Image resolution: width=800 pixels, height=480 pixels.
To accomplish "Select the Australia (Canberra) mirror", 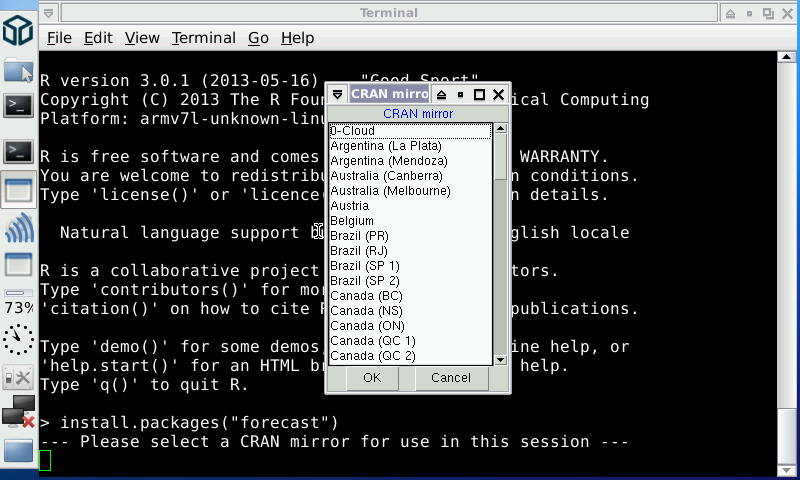I will [410, 176].
